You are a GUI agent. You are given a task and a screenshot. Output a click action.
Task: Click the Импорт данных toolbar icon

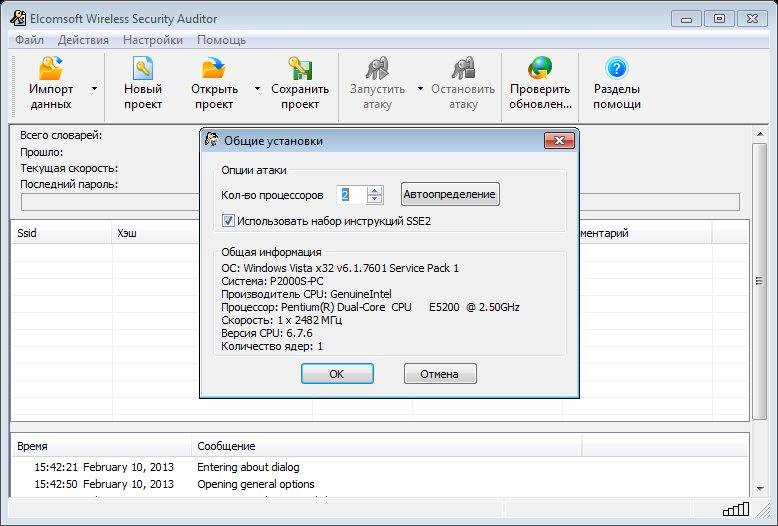[51, 68]
